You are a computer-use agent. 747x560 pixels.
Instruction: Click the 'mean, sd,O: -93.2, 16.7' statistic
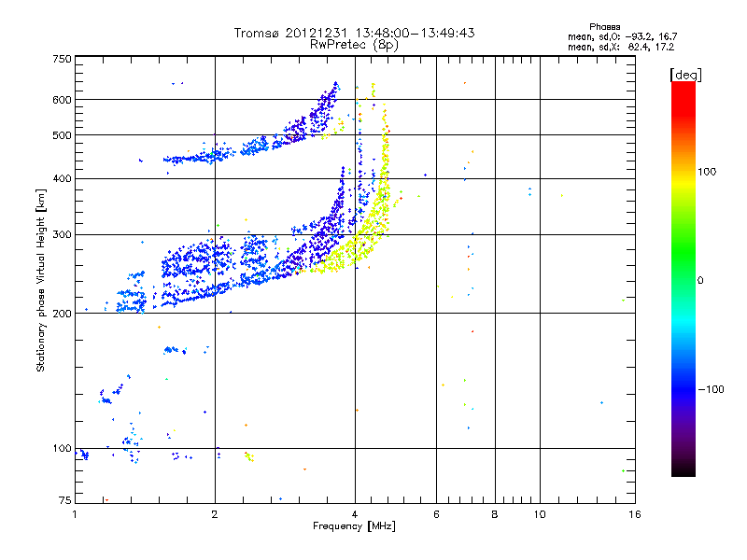[x=622, y=36]
